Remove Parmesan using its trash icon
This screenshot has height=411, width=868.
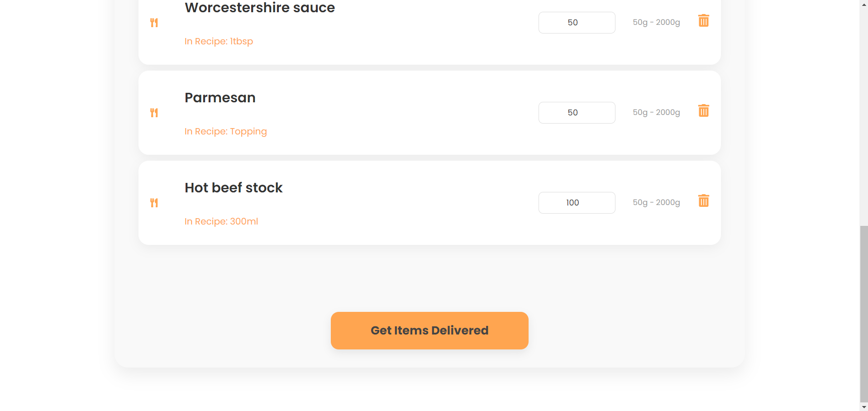[x=703, y=111]
